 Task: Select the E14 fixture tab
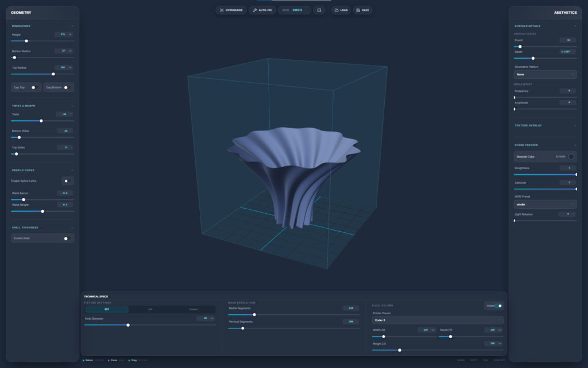[x=150, y=309]
